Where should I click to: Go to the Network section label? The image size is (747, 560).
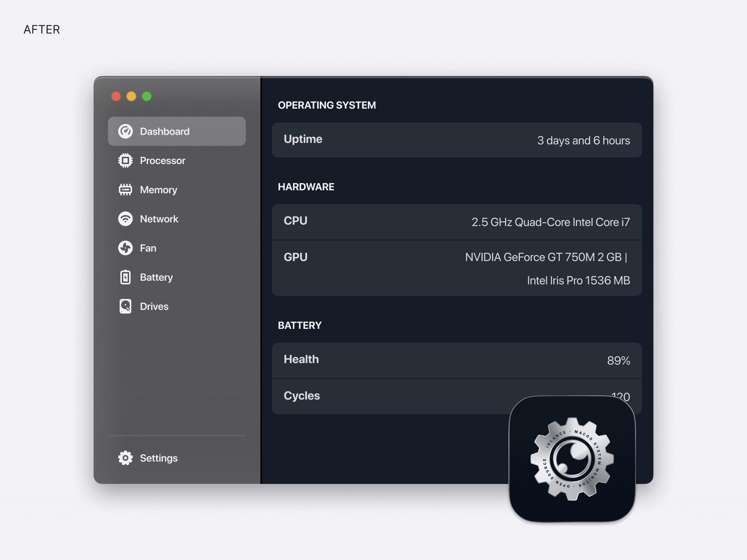[x=159, y=219]
